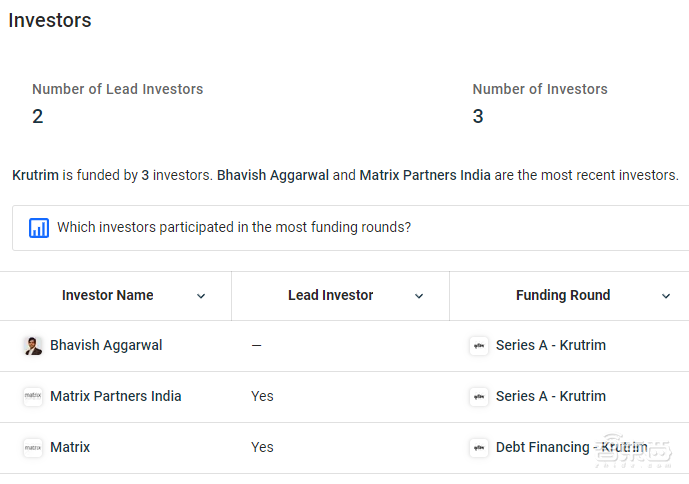Click Krutrim logo beside first Series A row
This screenshot has height=484, width=689.
(479, 346)
